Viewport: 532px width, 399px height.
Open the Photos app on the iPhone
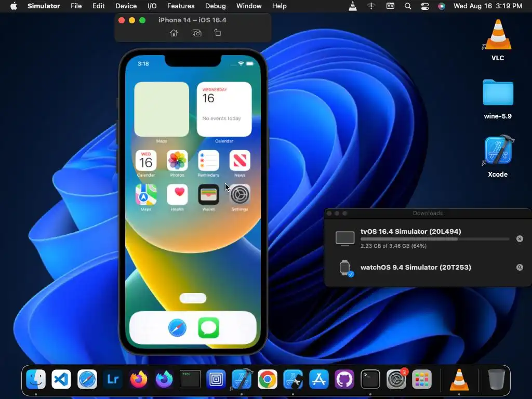(x=177, y=161)
